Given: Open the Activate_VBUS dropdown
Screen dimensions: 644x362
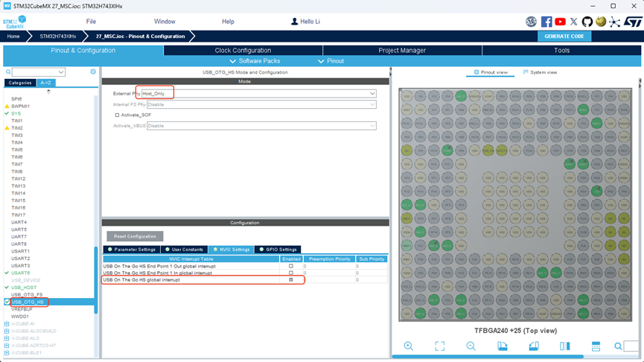Looking at the screenshot, I should tap(261, 126).
